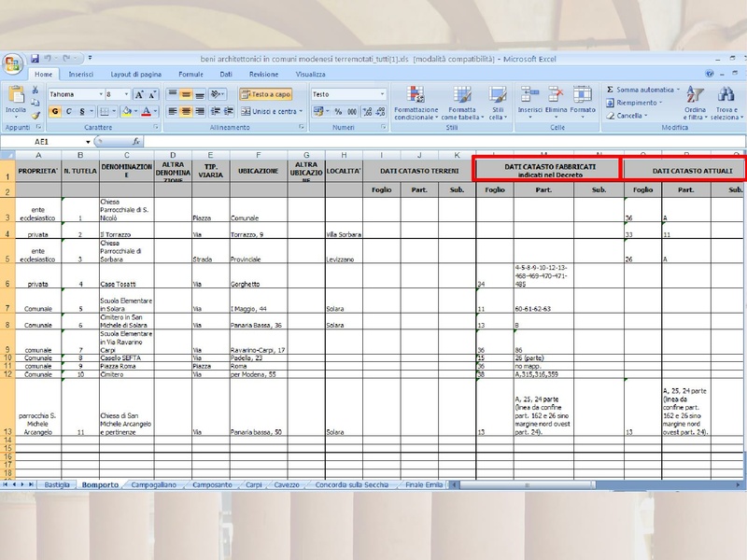Open the Campogalliano sheet tab
The width and height of the screenshot is (747, 560).
(x=155, y=485)
